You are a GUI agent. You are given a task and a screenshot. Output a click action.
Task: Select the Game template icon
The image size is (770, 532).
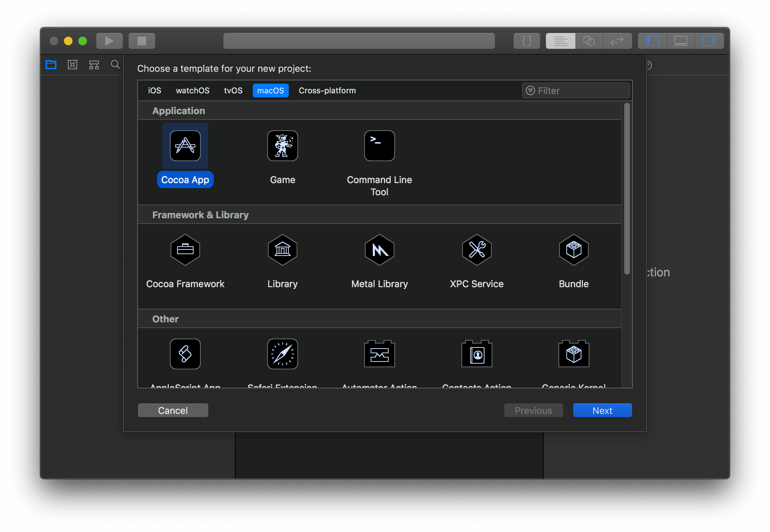point(282,145)
